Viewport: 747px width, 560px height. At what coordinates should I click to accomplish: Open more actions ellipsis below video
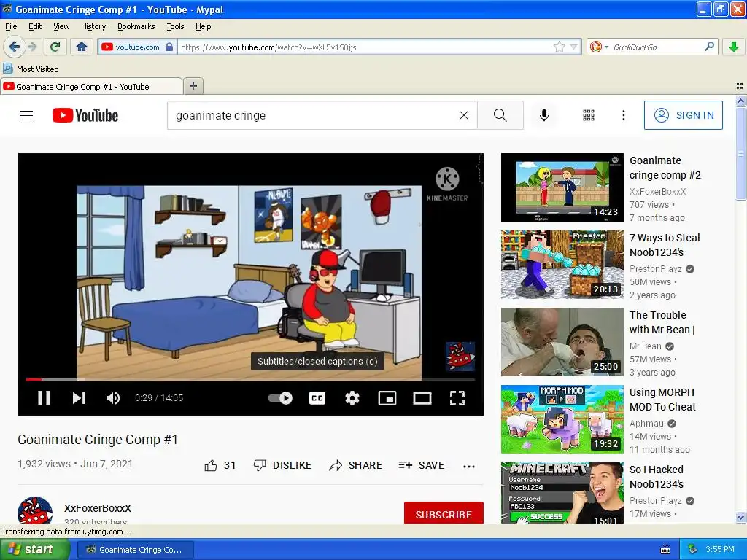coord(469,466)
